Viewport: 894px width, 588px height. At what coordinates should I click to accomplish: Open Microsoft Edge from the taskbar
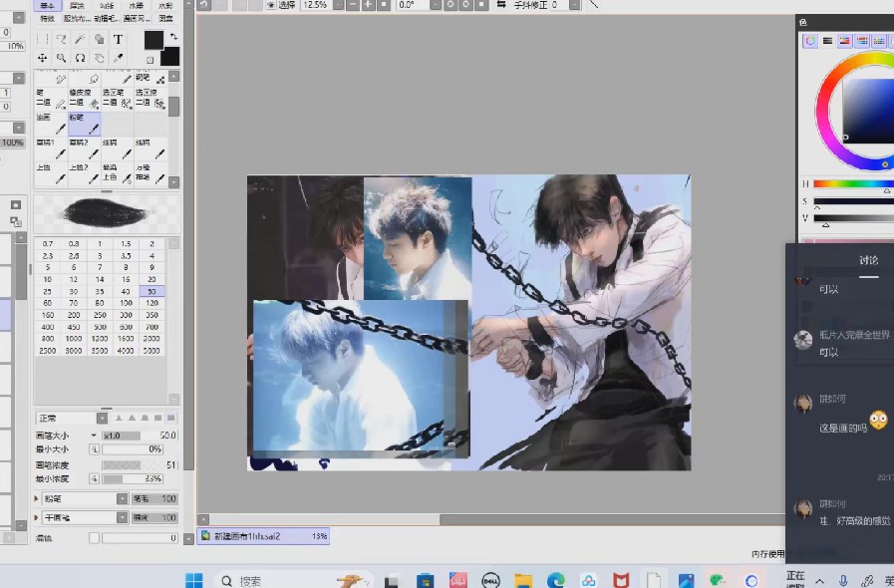pos(556,580)
